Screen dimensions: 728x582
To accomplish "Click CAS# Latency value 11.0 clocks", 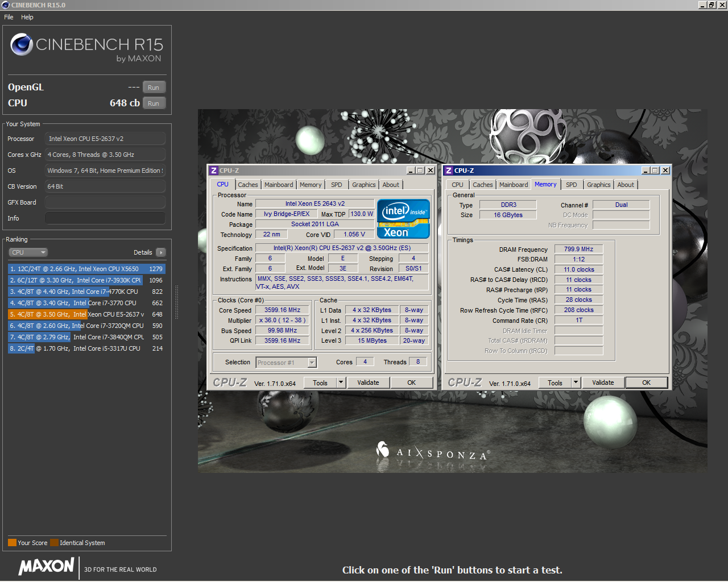I will click(x=578, y=269).
